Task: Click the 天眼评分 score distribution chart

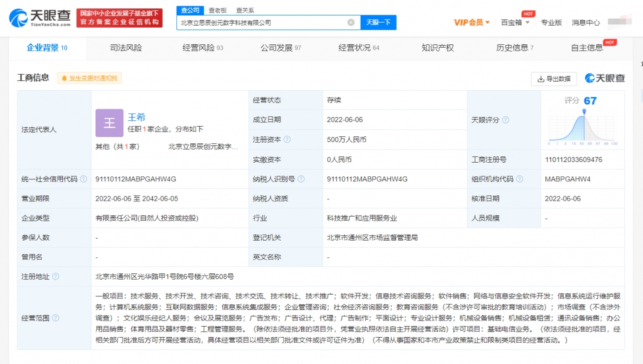Action: tap(583, 127)
